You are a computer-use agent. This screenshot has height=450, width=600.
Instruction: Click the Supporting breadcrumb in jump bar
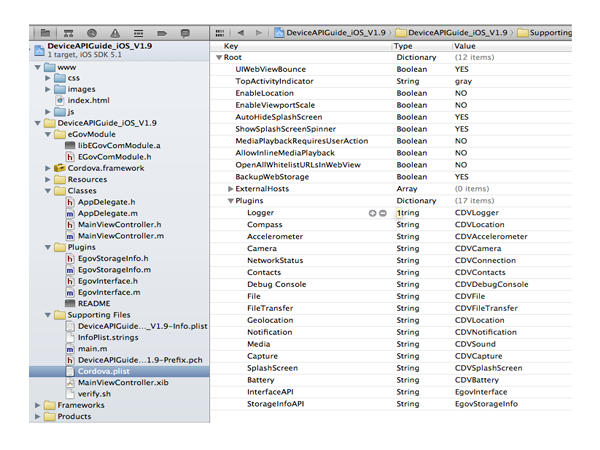click(549, 33)
